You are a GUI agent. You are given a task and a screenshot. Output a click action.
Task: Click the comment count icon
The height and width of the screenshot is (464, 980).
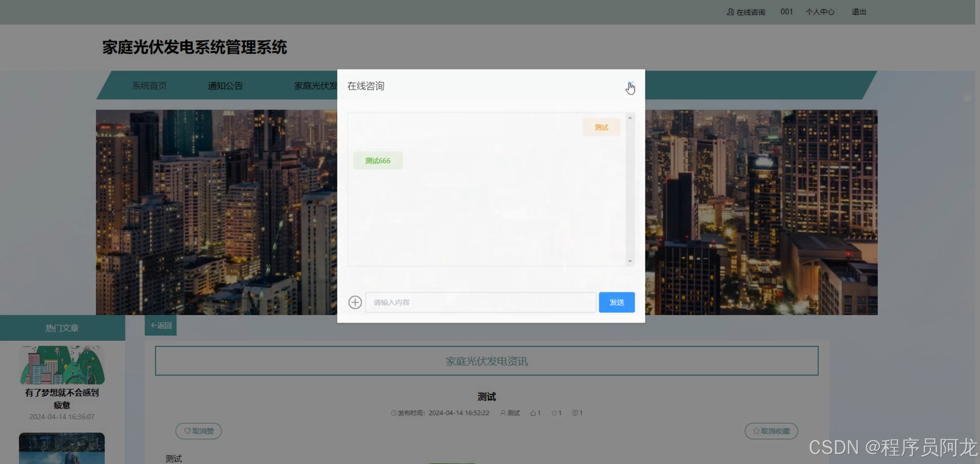[x=575, y=413]
